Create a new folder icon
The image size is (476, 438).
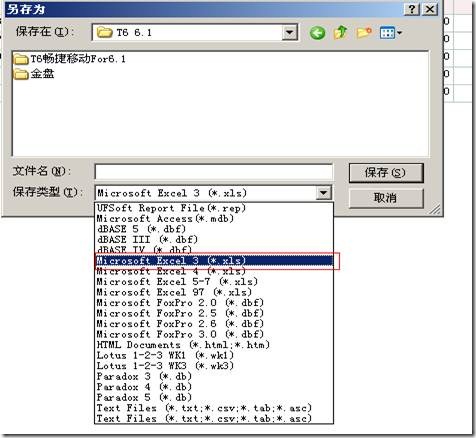[364, 33]
